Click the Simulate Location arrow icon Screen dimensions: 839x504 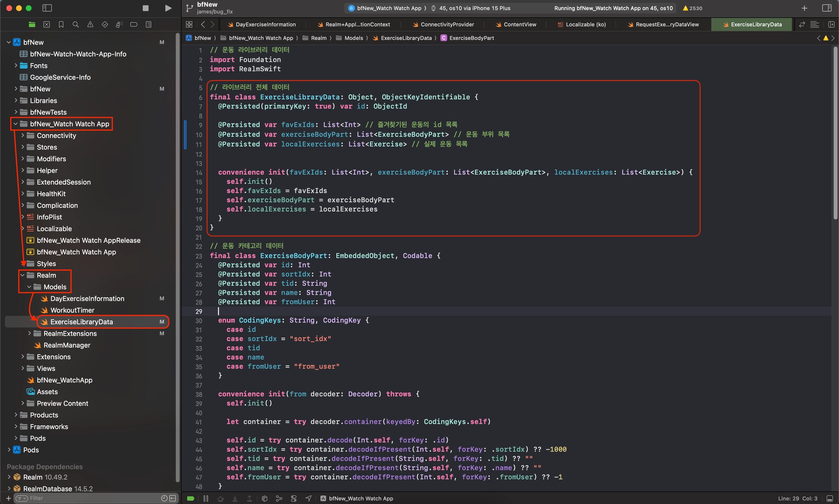(x=308, y=498)
